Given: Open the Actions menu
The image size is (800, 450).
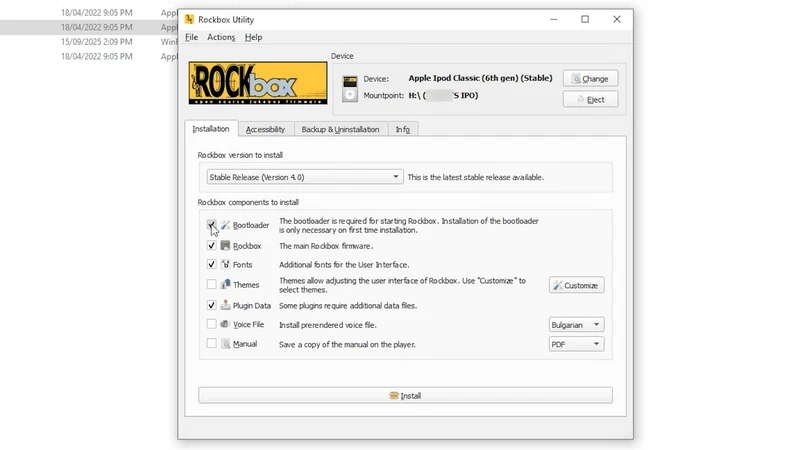Looking at the screenshot, I should (221, 37).
